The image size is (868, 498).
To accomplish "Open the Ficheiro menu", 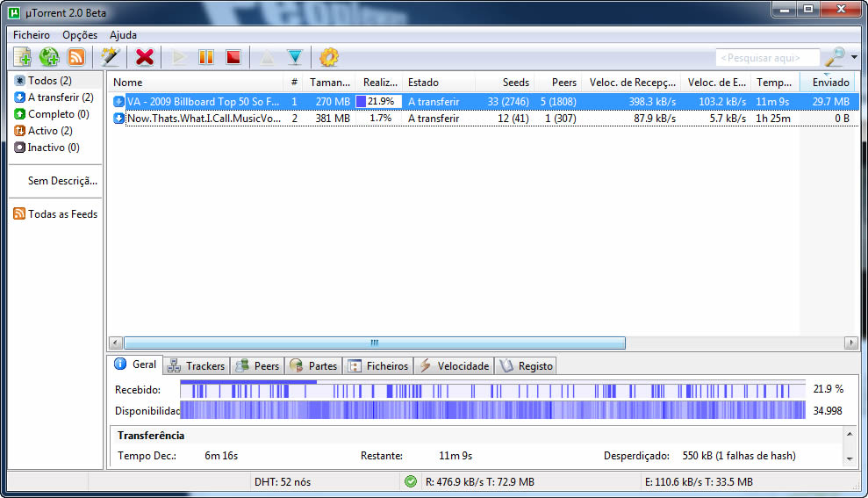I will point(32,35).
